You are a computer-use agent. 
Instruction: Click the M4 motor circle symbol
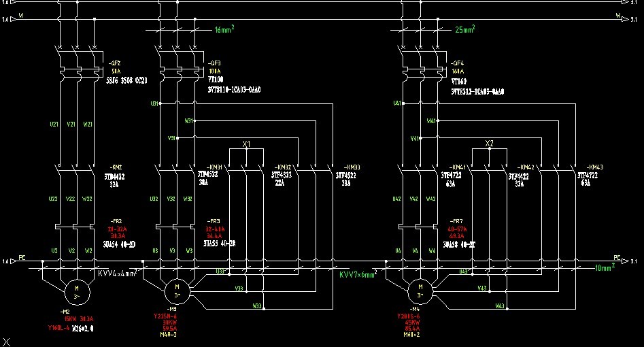click(x=420, y=291)
